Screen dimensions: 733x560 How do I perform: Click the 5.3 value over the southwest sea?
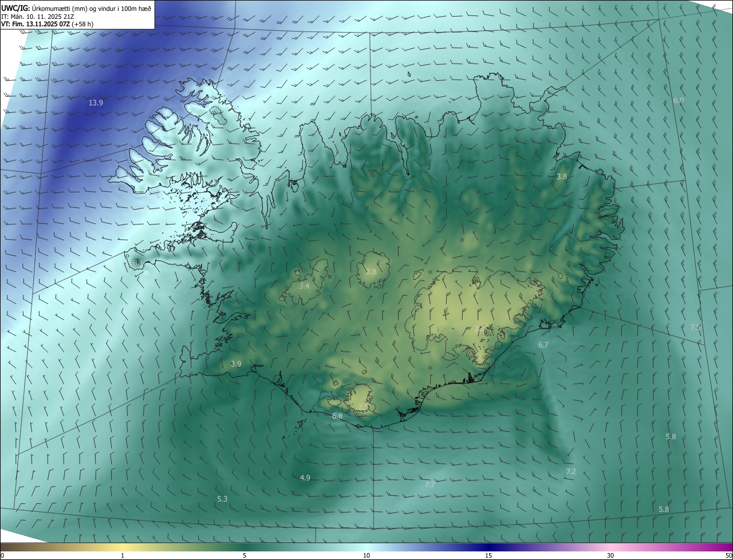tap(222, 499)
